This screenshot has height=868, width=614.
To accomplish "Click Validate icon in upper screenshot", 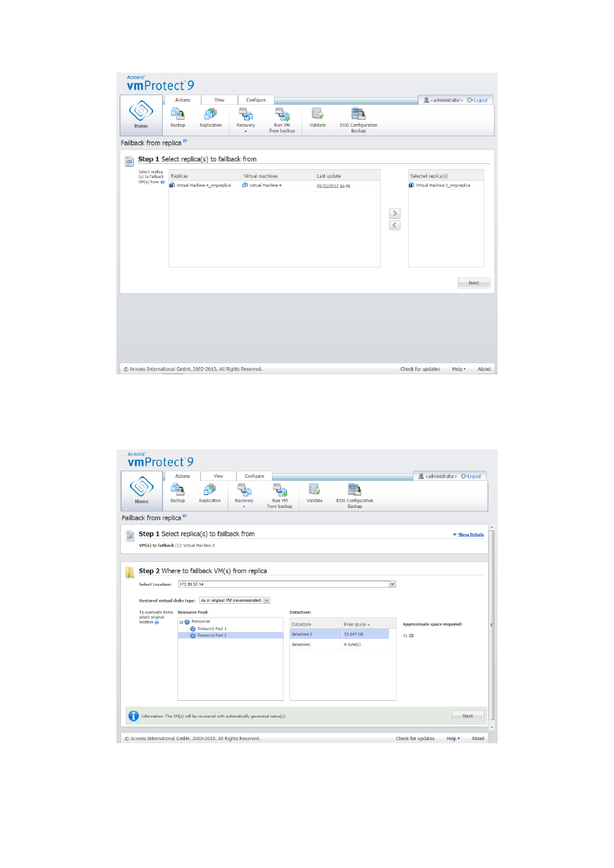I will (x=318, y=114).
